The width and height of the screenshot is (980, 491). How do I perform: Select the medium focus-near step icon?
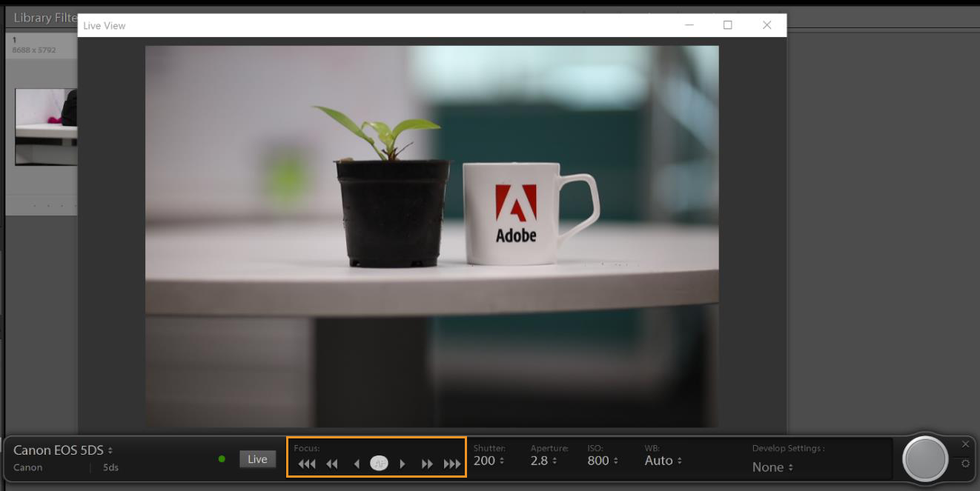331,463
